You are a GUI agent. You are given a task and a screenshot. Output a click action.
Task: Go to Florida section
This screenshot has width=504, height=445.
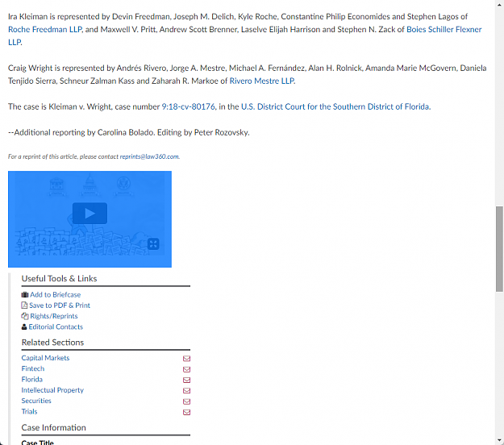(31, 380)
